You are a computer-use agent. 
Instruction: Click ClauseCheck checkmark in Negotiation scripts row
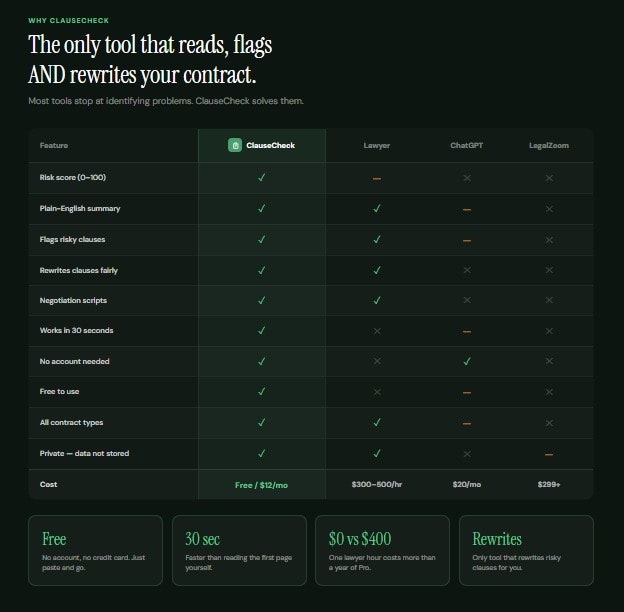pyautogui.click(x=261, y=300)
